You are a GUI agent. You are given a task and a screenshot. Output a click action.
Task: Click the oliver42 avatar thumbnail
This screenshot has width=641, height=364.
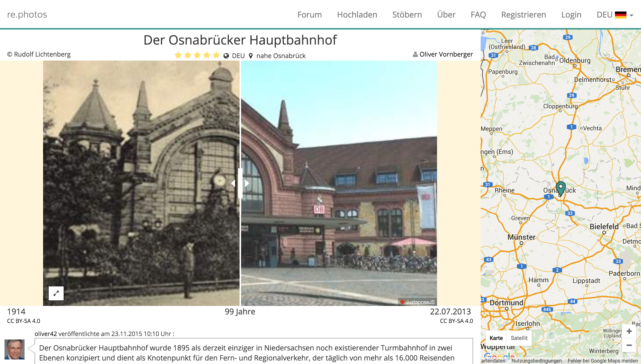pos(15,349)
